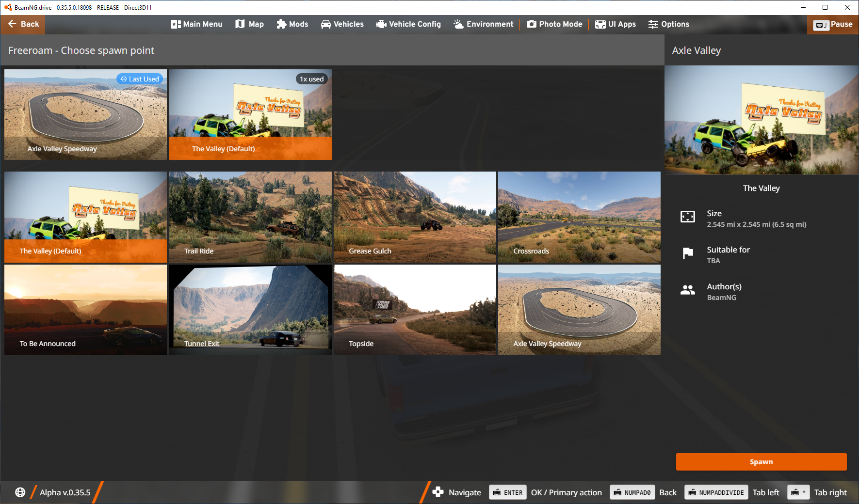Choose the Crossroads spawn point
This screenshot has width=859, height=504.
click(x=579, y=217)
